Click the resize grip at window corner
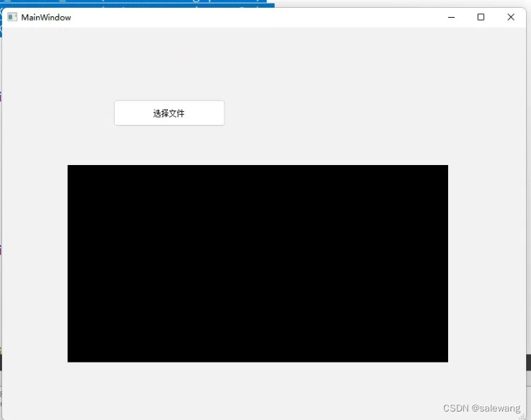The height and width of the screenshot is (420, 531). [x=523, y=416]
